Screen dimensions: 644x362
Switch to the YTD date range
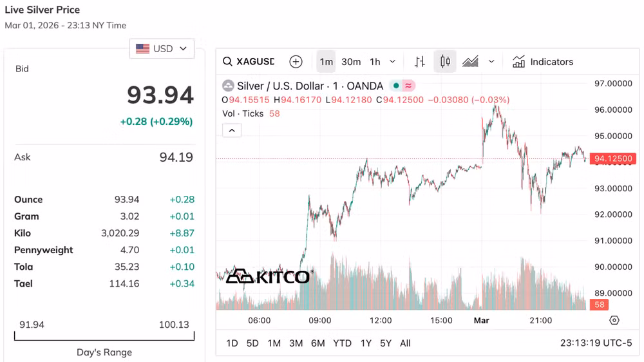pyautogui.click(x=342, y=343)
